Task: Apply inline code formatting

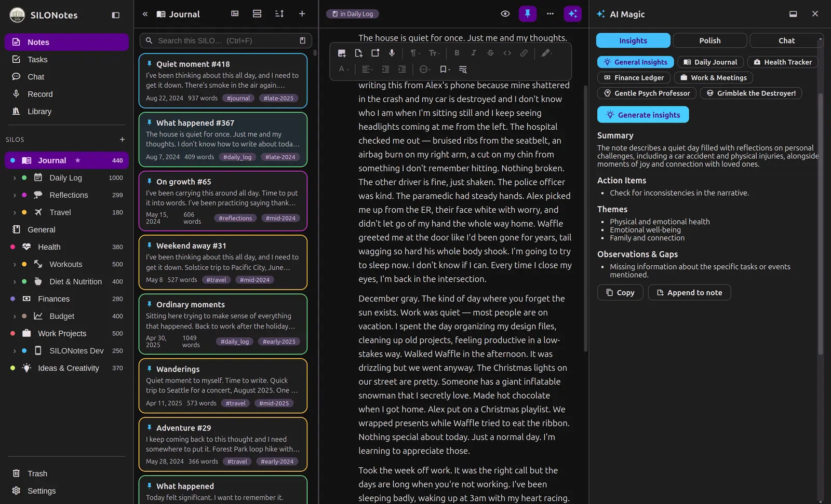Action: (x=507, y=53)
